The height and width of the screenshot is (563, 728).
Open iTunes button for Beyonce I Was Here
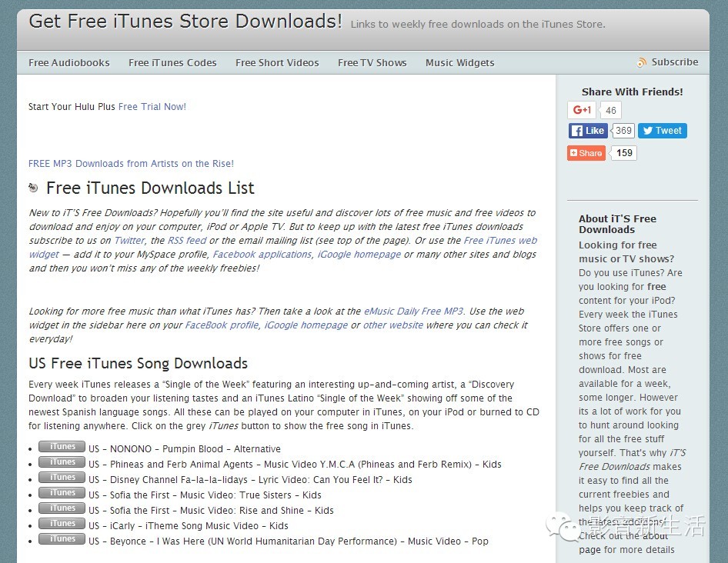point(62,538)
